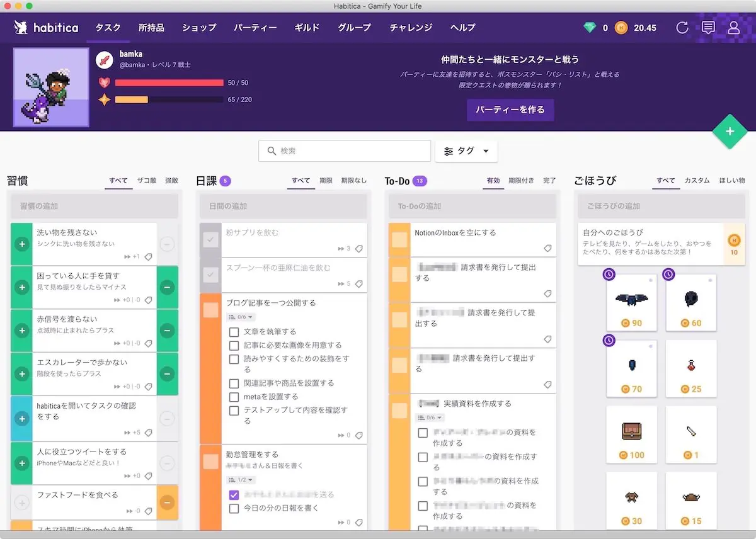Complete the 勤怠管理をする daily
756x539 pixels.
click(210, 462)
